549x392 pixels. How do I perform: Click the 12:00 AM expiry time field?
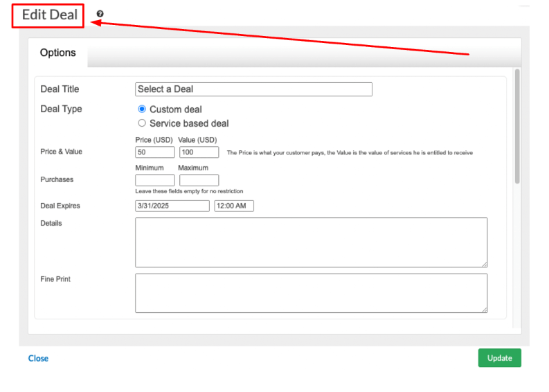tap(234, 206)
